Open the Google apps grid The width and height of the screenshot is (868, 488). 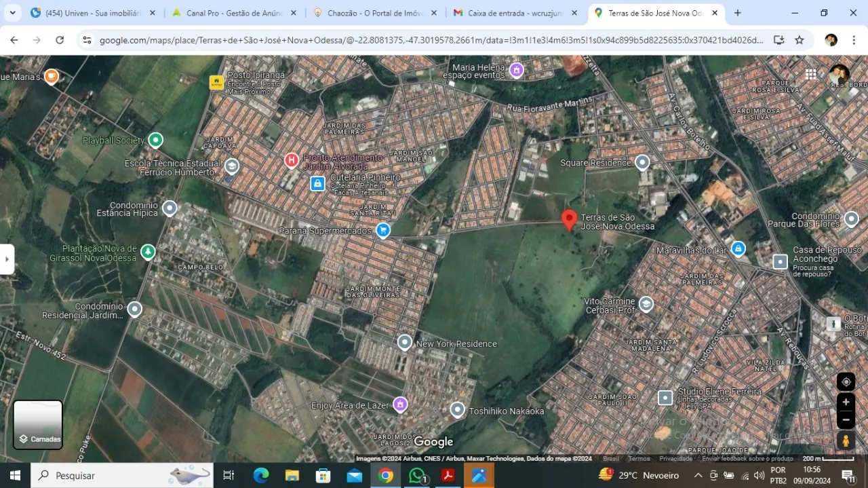coord(811,75)
